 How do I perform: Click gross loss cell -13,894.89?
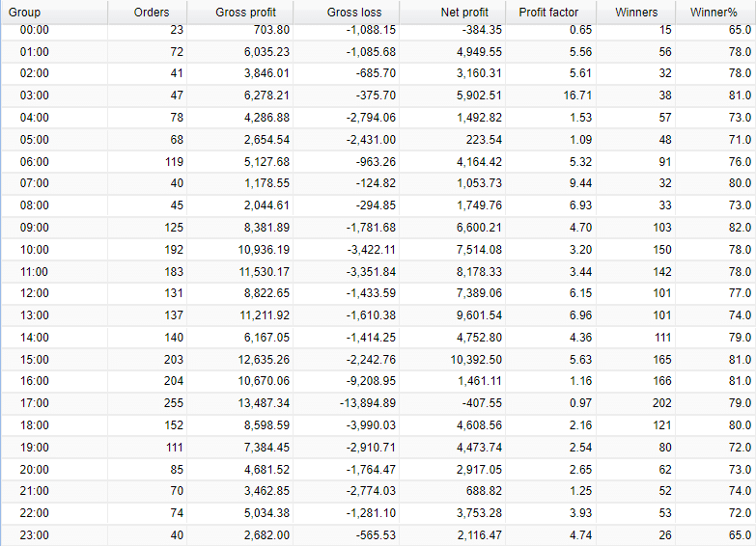[x=368, y=403]
